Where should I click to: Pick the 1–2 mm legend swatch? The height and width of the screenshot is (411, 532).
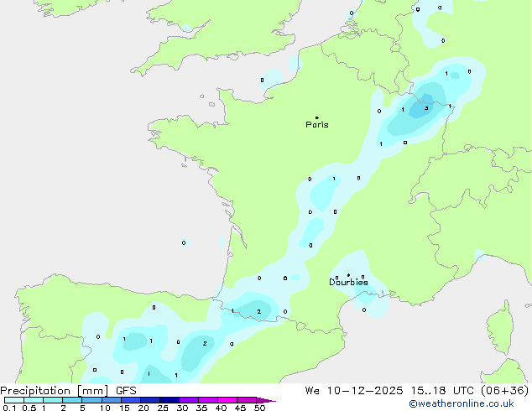(x=53, y=400)
